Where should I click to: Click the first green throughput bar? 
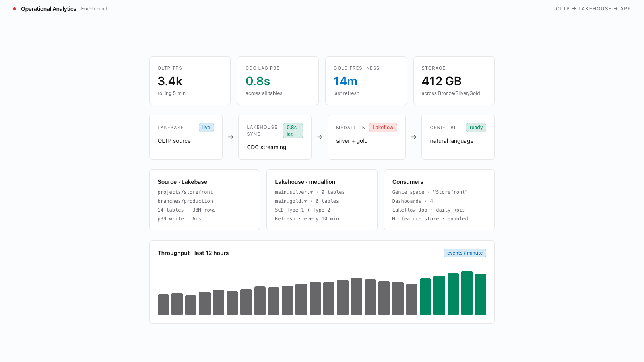(425, 297)
